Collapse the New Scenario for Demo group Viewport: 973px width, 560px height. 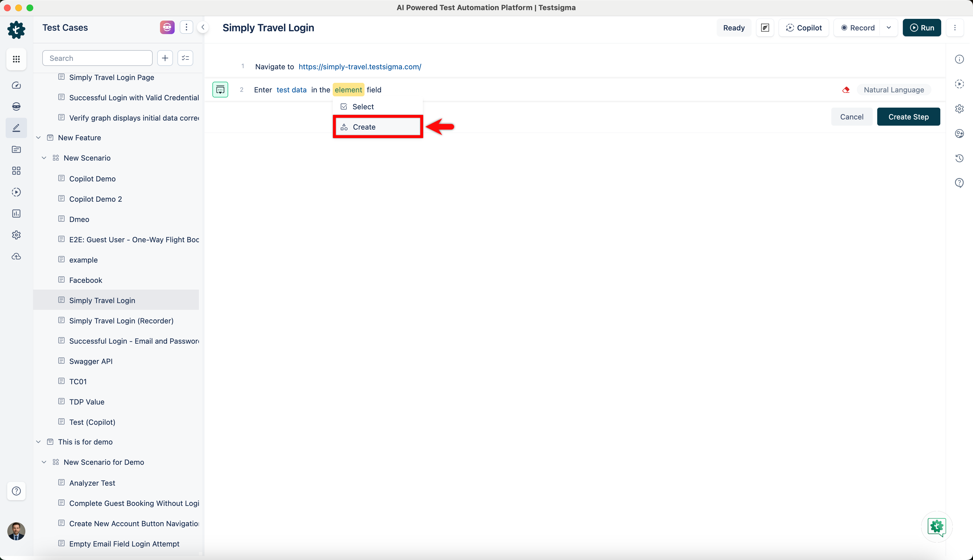click(x=44, y=462)
